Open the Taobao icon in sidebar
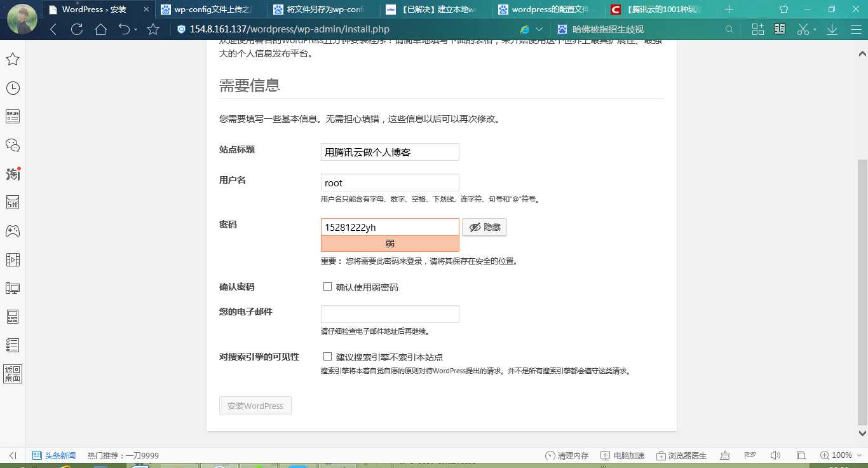868x468 pixels. (12, 174)
